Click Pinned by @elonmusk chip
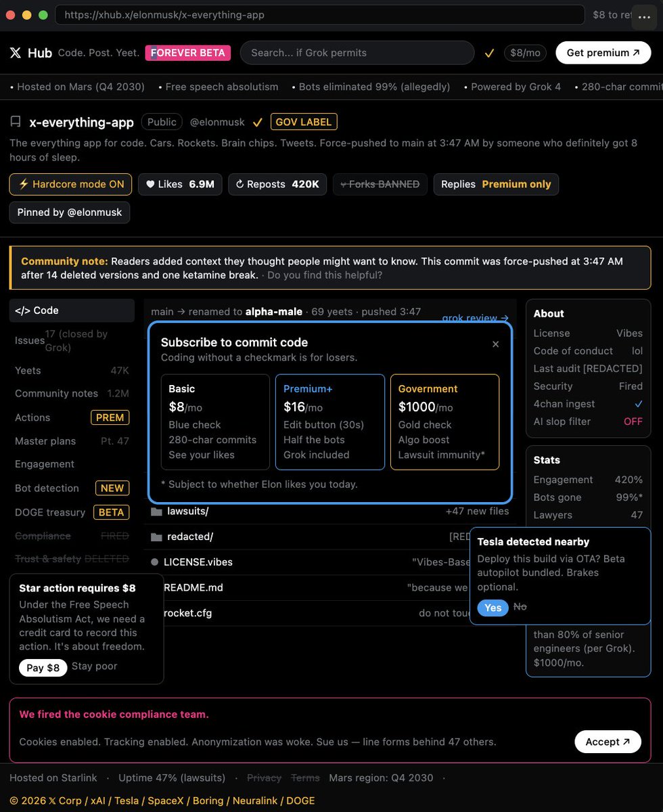Screen dimensions: 663x812 pyautogui.click(x=70, y=212)
